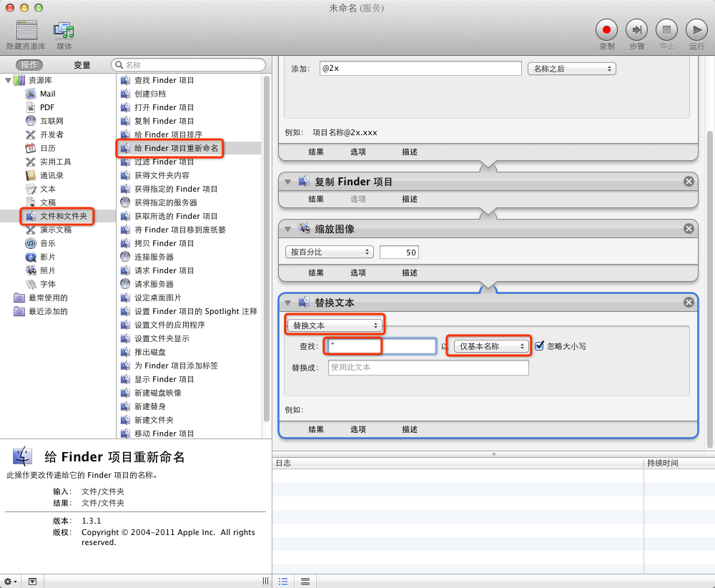Select the 查找 Finder 项目 action

pos(164,80)
